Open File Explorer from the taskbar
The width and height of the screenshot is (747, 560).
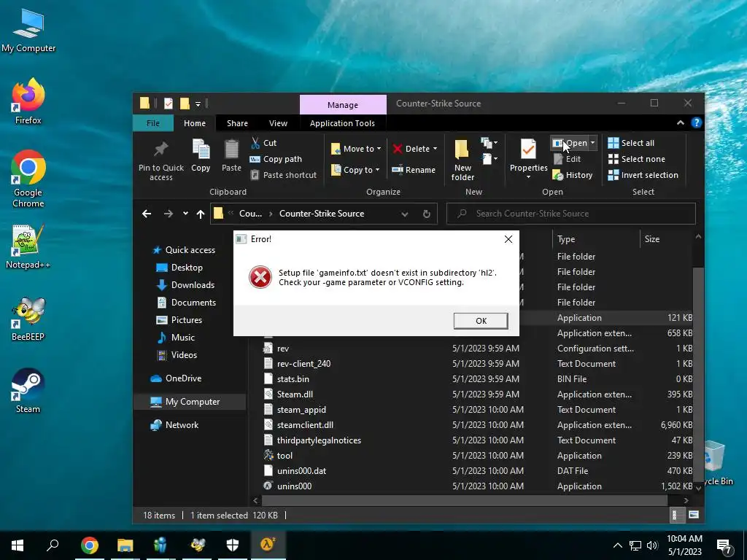pos(125,545)
